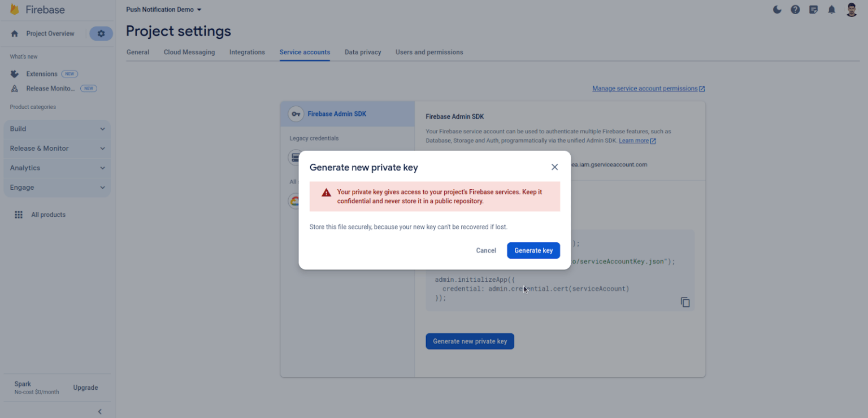Expand the Build category

pyautogui.click(x=57, y=129)
